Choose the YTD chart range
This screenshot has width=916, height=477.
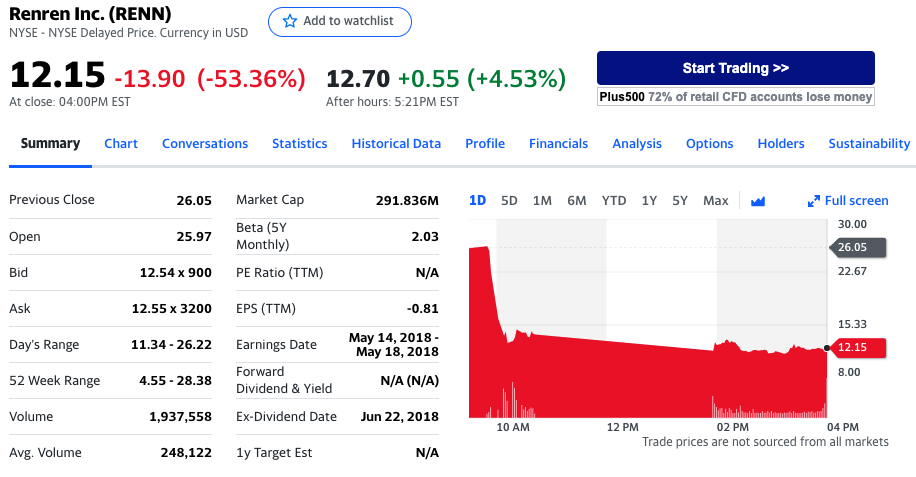[x=614, y=200]
